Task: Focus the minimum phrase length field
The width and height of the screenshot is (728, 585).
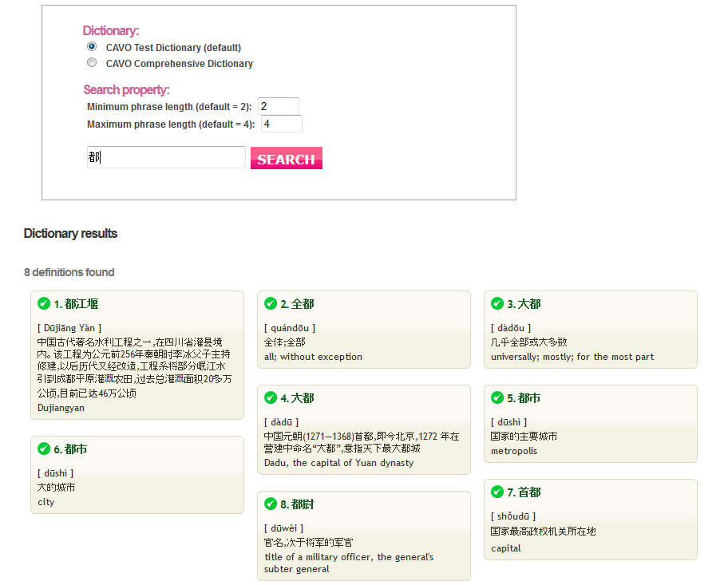Action: pos(279,106)
